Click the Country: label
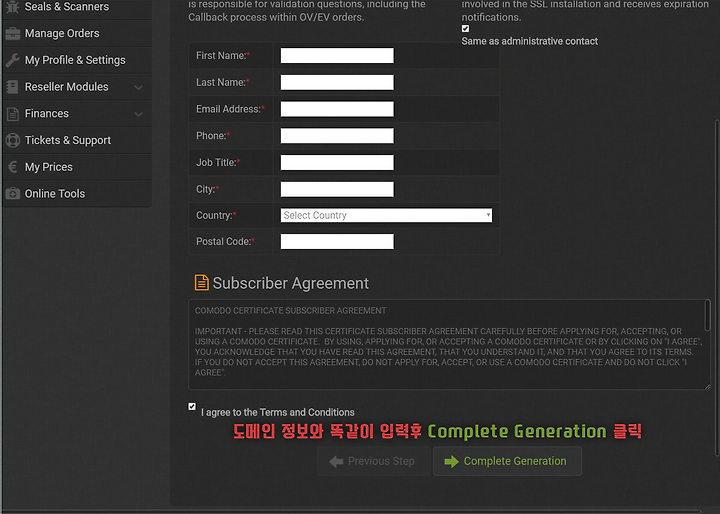 (x=216, y=215)
